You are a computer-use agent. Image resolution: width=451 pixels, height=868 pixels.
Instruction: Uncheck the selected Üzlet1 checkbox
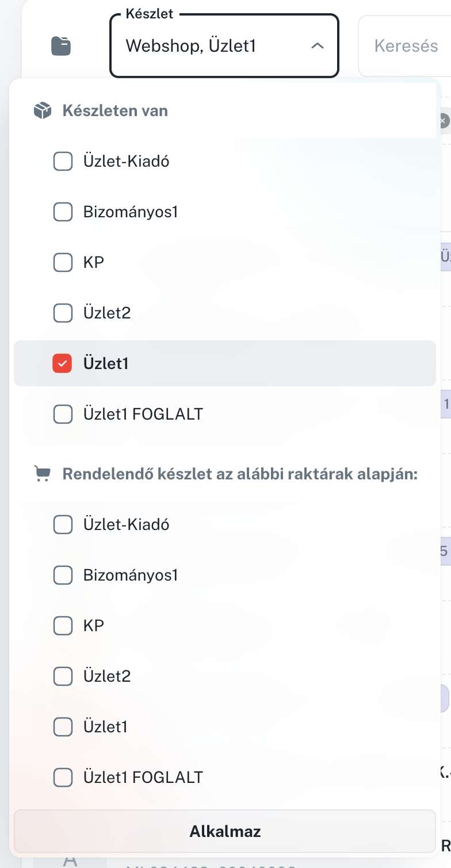coord(63,364)
